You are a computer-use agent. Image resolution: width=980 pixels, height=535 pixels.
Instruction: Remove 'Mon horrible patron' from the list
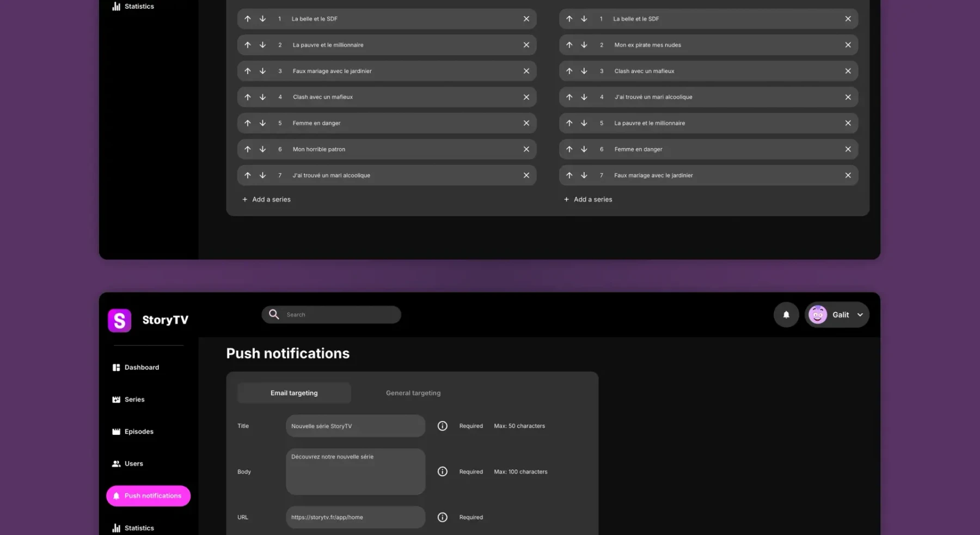point(526,149)
